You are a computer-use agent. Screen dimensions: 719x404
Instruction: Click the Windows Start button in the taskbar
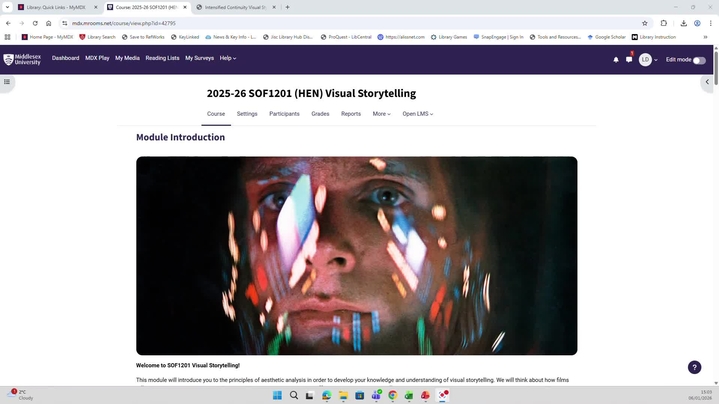click(277, 395)
